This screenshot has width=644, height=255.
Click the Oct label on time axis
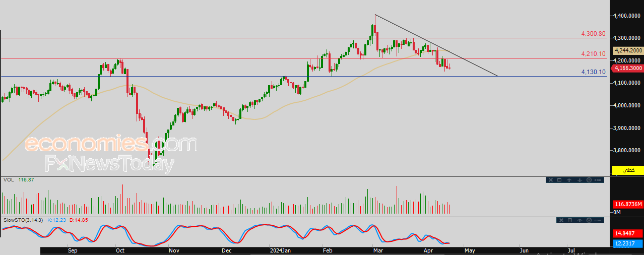click(x=120, y=250)
